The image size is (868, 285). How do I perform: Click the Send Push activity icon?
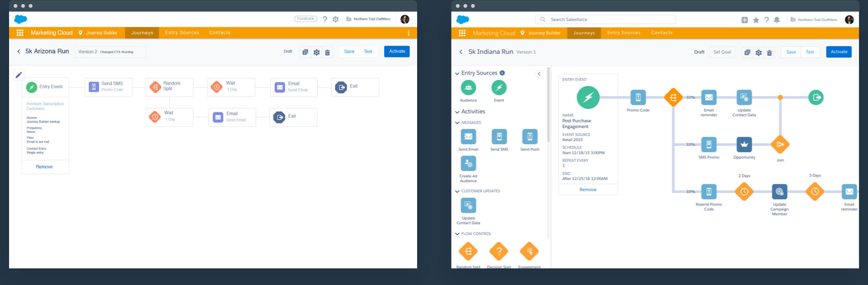click(529, 137)
